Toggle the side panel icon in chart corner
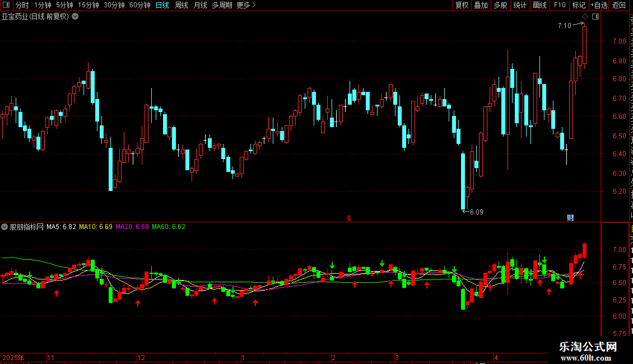 [595, 17]
